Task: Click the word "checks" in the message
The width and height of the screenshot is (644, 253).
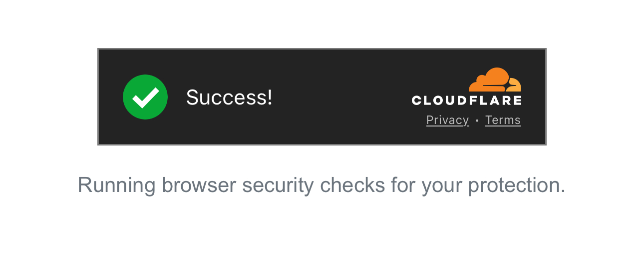Action: pos(352,185)
